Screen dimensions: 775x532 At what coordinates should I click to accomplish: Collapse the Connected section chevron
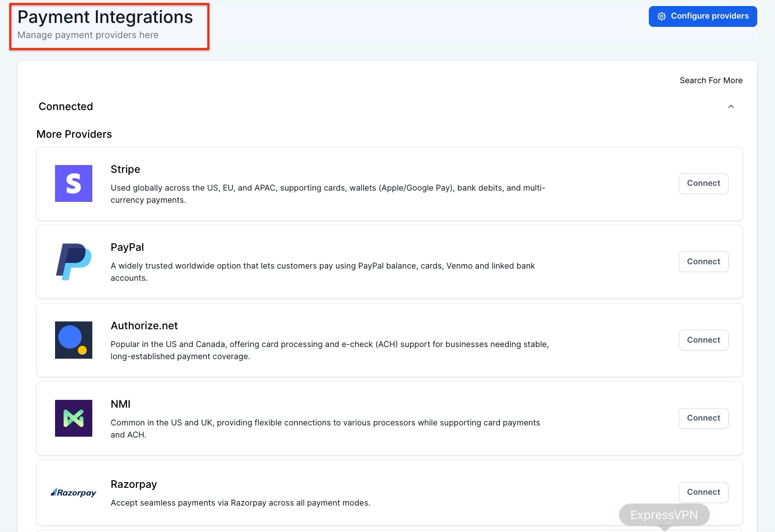pyautogui.click(x=731, y=107)
